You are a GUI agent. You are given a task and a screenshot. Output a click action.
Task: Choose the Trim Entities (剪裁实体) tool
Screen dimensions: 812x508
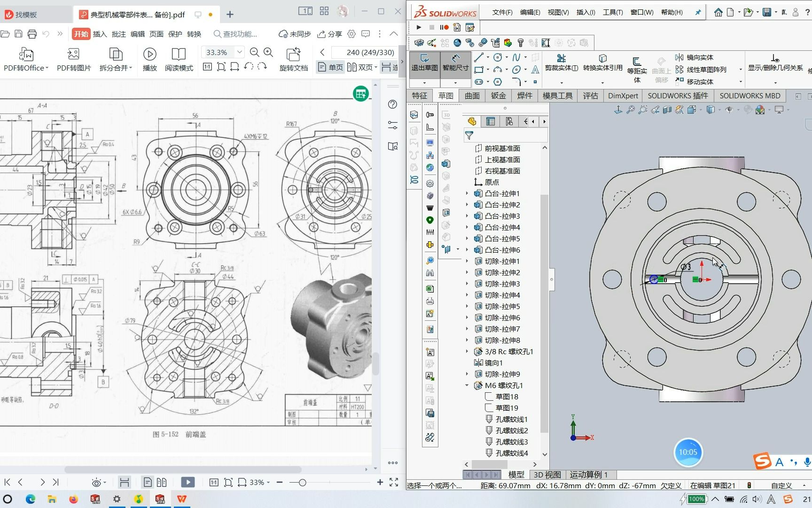coord(561,58)
